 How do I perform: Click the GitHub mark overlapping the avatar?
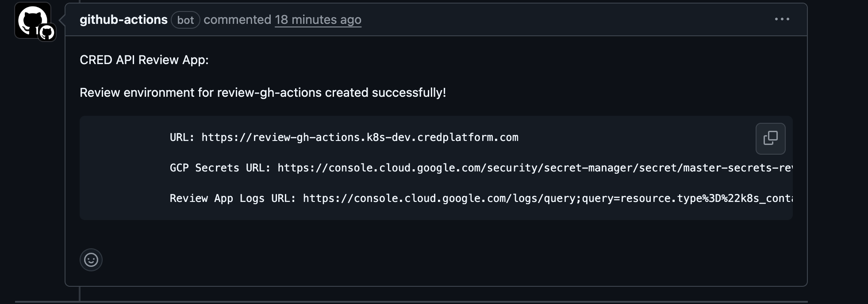[46, 33]
